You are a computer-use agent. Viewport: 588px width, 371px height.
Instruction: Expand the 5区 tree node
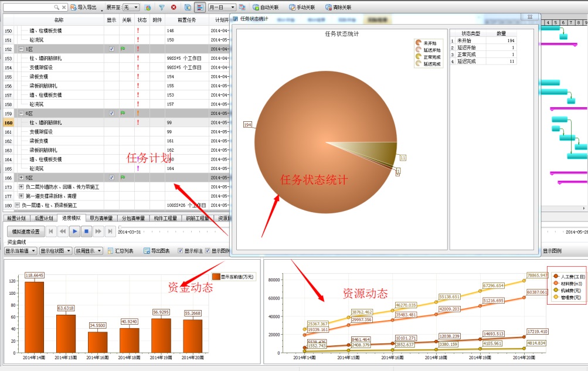pos(22,178)
